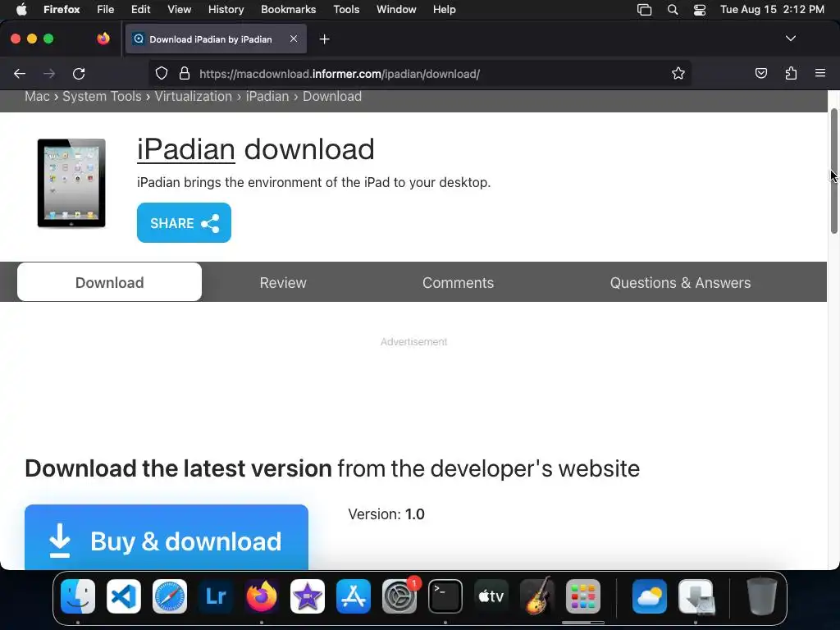
Task: Click the Stage Manager icon in menu bar
Action: coord(645,10)
